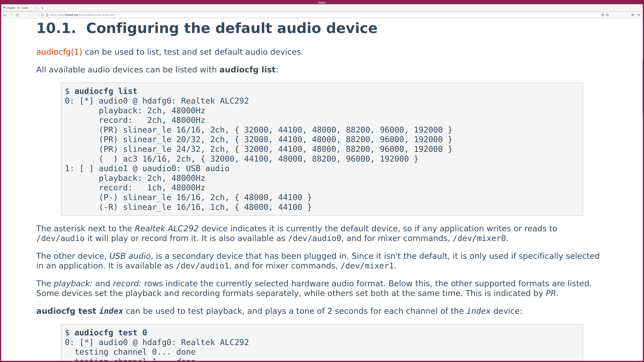The width and height of the screenshot is (644, 362).
Task: Click the "audiocfg list" command in code block
Action: click(x=106, y=91)
